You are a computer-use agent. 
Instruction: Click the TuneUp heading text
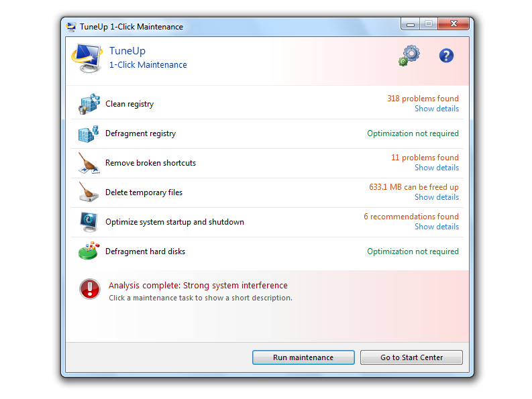[127, 51]
